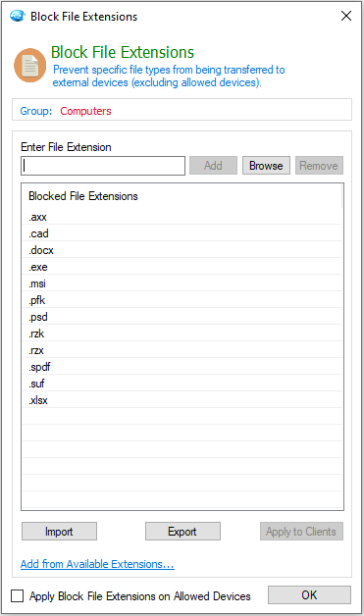This screenshot has width=364, height=616.
Task: Select the .exe blocked extension
Action: [182, 267]
